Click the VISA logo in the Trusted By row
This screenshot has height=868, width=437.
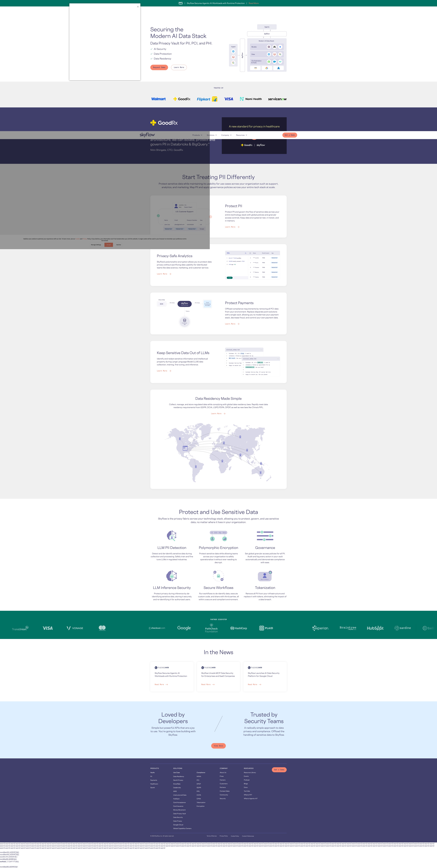pyautogui.click(x=229, y=99)
